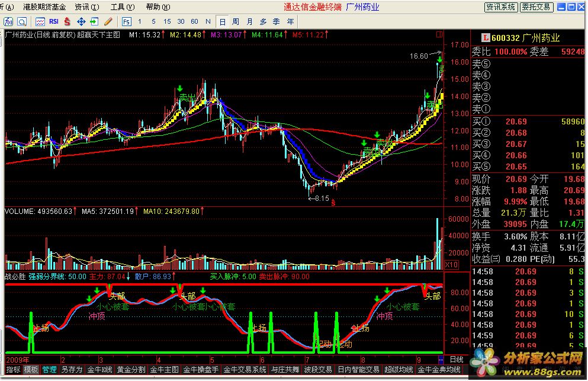588x381 pixels.
Task: Switch to weekly (周) chart period
Action: point(236,22)
